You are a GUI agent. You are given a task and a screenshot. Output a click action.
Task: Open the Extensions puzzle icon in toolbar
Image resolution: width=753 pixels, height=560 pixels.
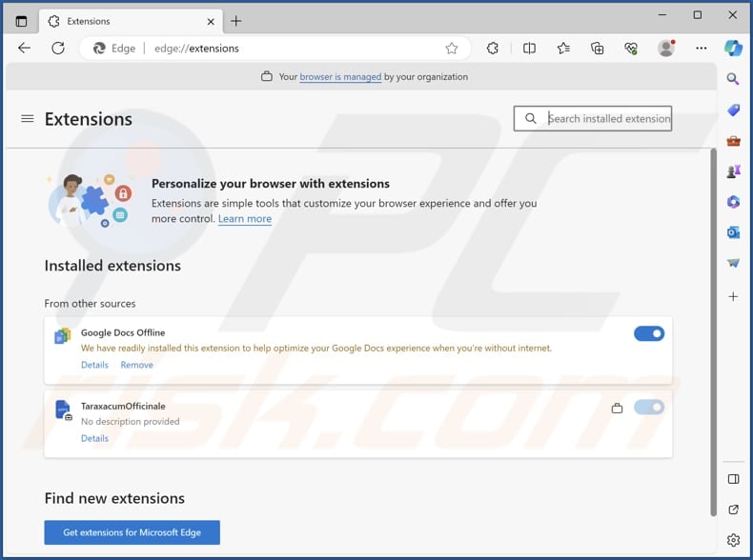click(x=493, y=48)
